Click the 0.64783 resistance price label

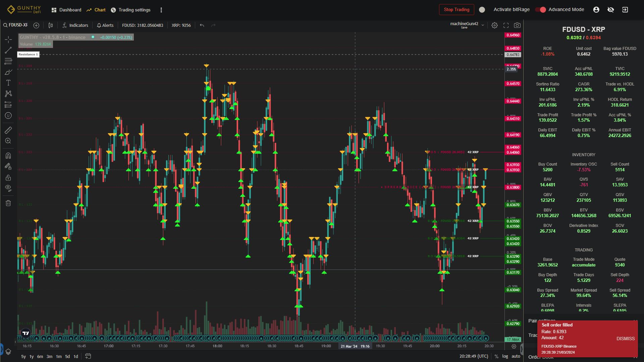point(513,55)
